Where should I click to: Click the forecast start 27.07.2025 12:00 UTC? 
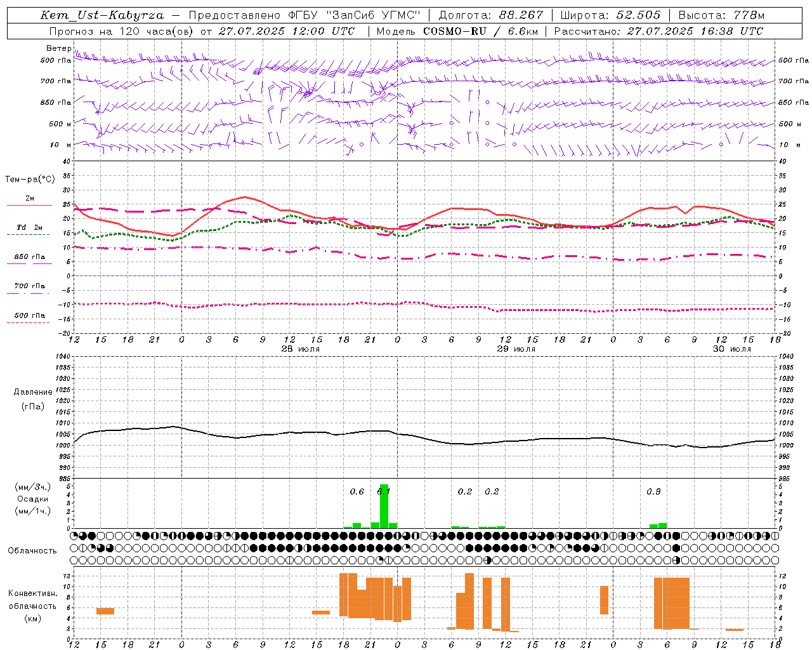point(286,31)
